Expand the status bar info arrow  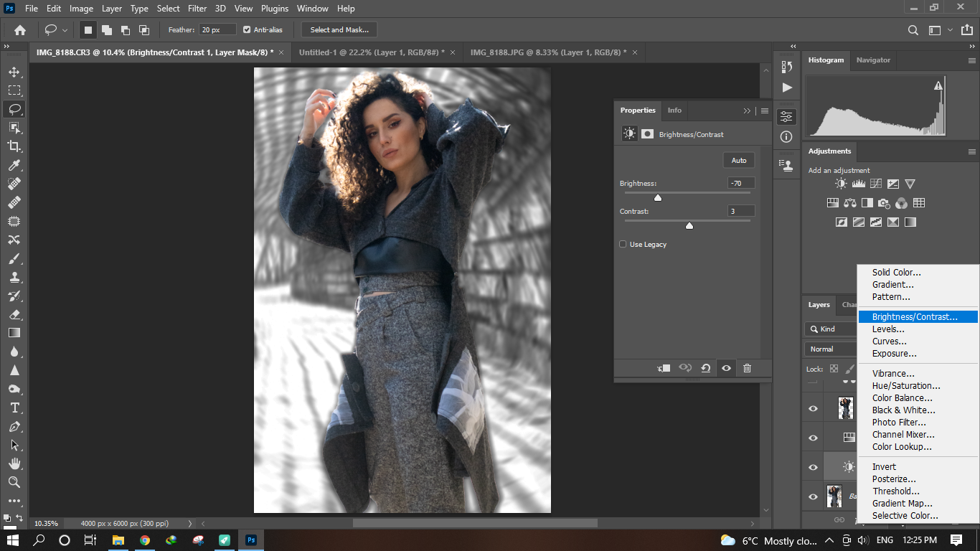189,523
